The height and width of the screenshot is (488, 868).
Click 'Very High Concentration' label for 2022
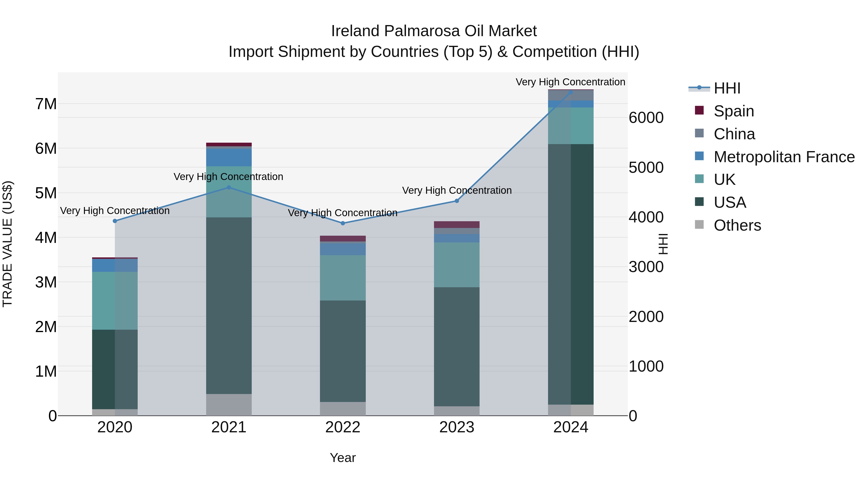click(343, 213)
